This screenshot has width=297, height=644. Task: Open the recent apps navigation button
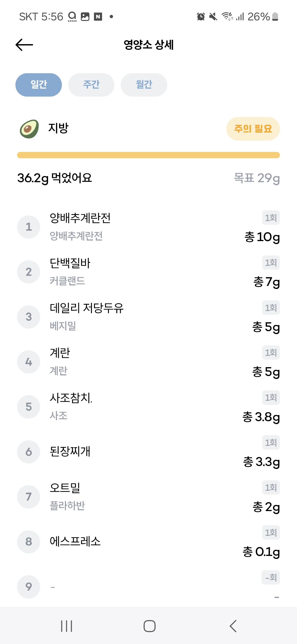click(x=67, y=626)
